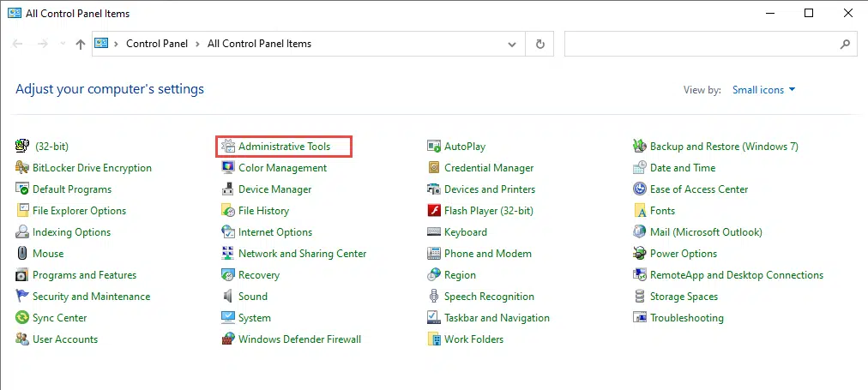
Task: Open the (32-bit) item link
Action: coord(52,147)
